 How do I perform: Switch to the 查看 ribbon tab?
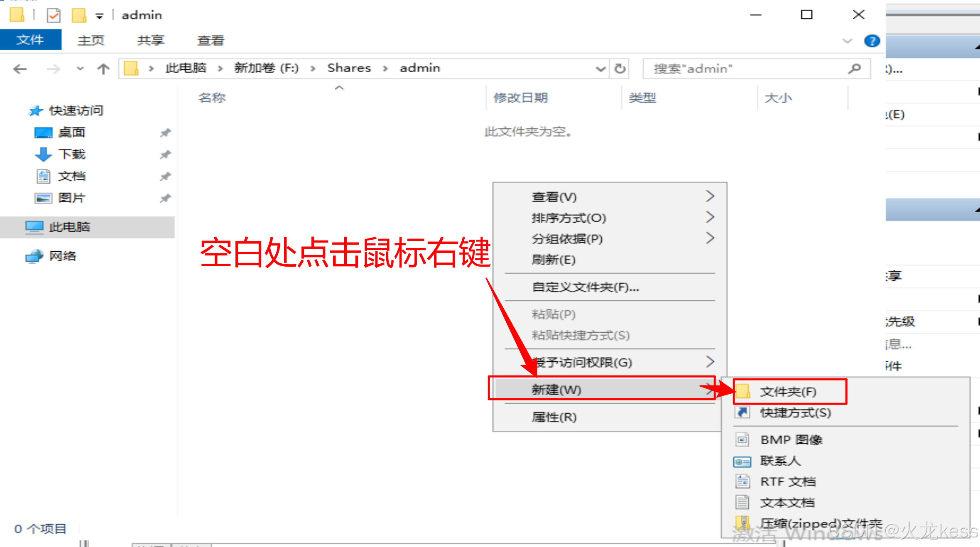pyautogui.click(x=211, y=40)
